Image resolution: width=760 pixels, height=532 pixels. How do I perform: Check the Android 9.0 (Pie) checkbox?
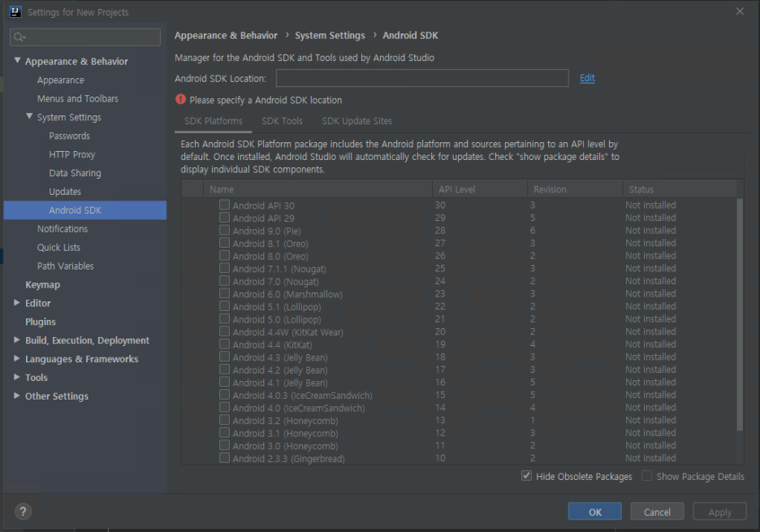pyautogui.click(x=224, y=230)
